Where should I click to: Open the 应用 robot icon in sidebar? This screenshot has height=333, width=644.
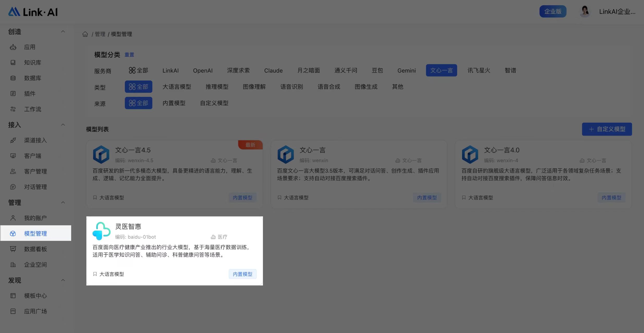[13, 47]
